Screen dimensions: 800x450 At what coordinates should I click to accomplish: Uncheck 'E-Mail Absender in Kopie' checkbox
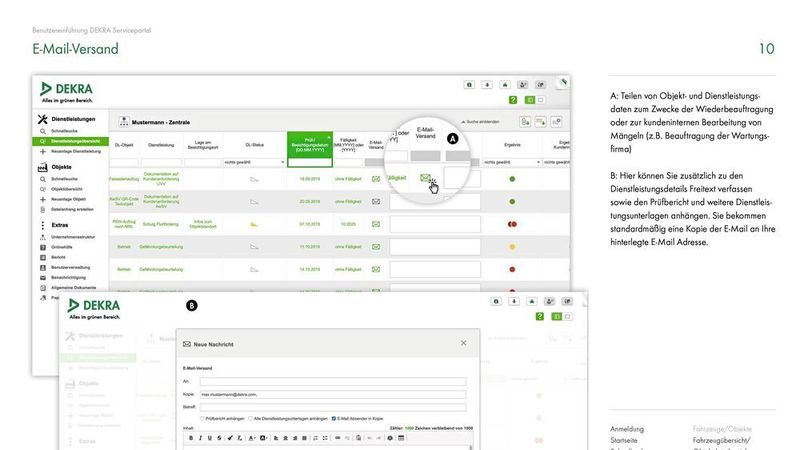(334, 418)
